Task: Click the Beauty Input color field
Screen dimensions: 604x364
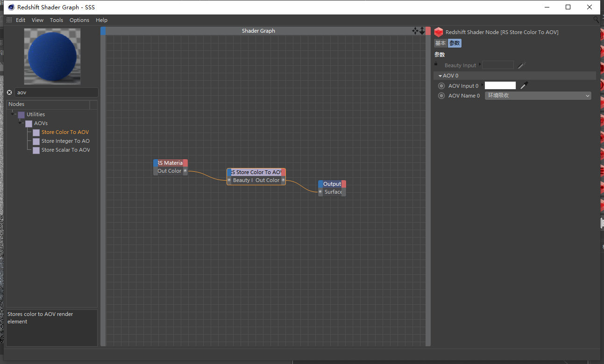Action: pos(498,65)
